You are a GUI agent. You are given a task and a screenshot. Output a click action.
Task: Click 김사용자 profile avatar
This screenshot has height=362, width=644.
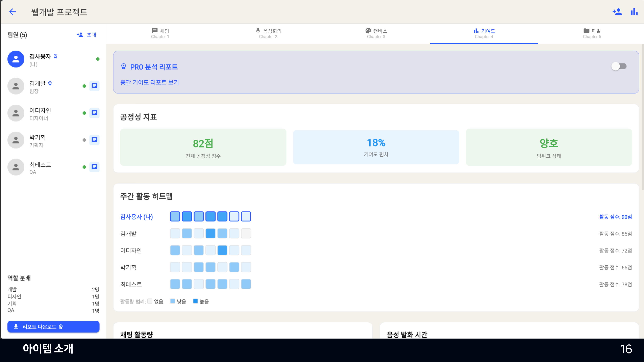[16, 59]
